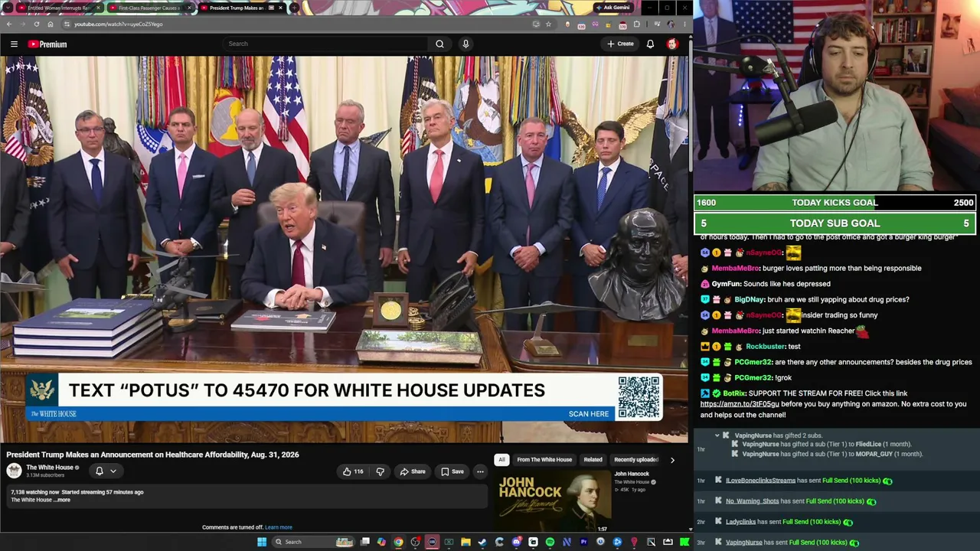Open Spotify from the taskbar
The width and height of the screenshot is (980, 551).
[x=550, y=542]
